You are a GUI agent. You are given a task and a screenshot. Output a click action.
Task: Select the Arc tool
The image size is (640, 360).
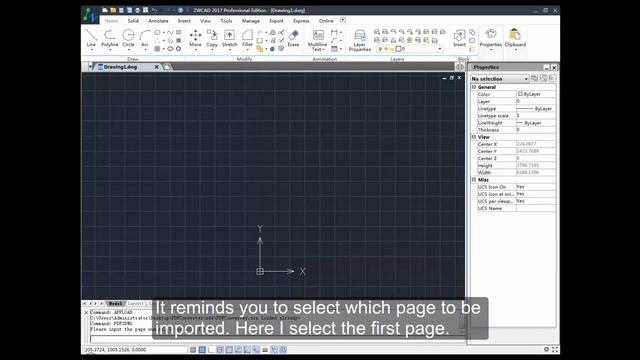click(x=144, y=38)
